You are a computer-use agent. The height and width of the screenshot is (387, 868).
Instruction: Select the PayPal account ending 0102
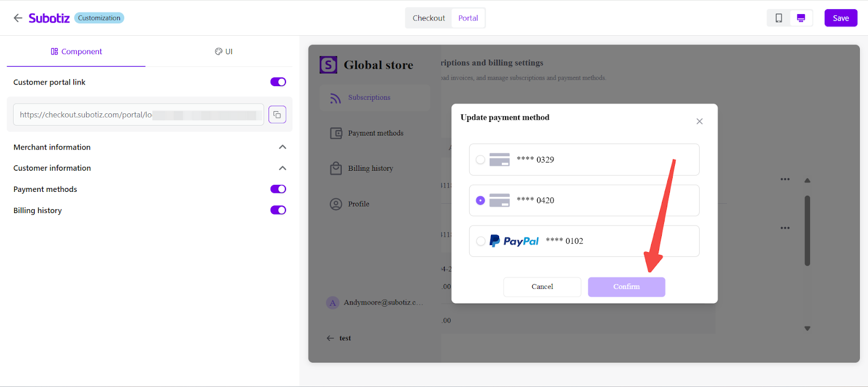coord(481,241)
